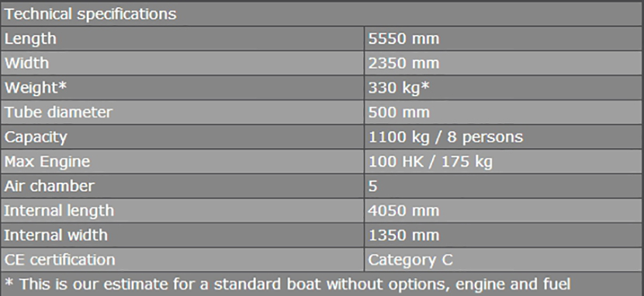Click the 330 kg* weight value
The height and width of the screenshot is (296, 644).
pos(399,88)
